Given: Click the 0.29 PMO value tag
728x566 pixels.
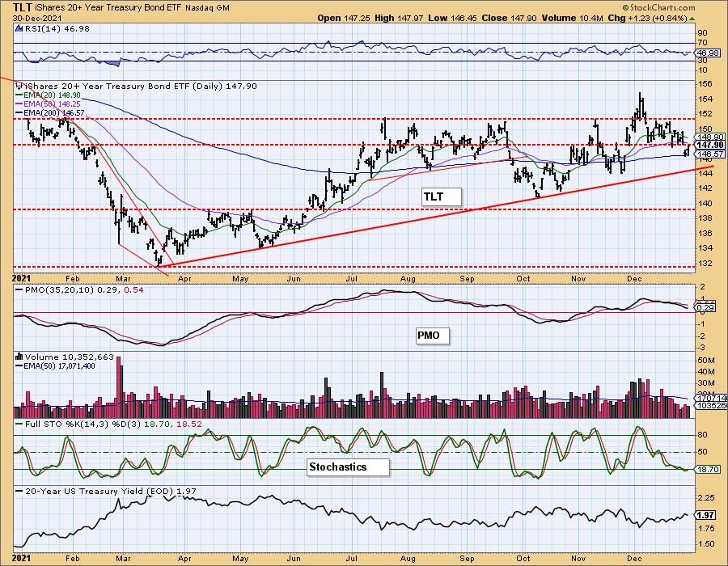Looking at the screenshot, I should point(706,307).
